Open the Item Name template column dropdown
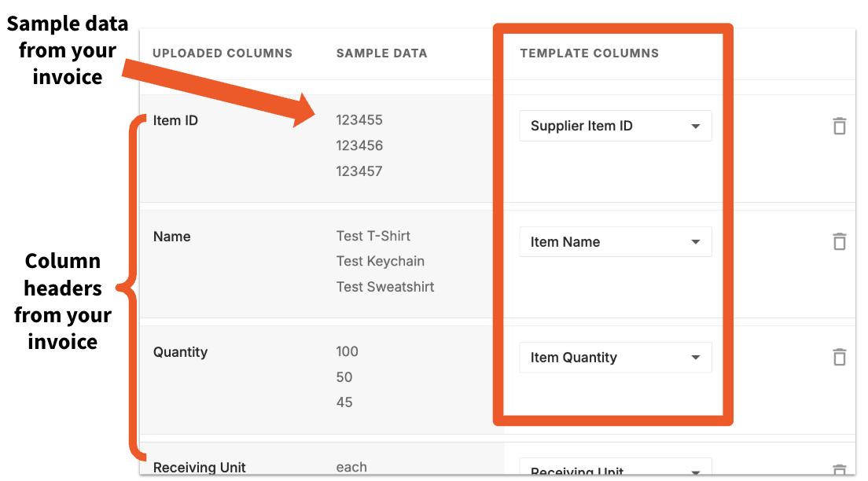 pyautogui.click(x=615, y=241)
